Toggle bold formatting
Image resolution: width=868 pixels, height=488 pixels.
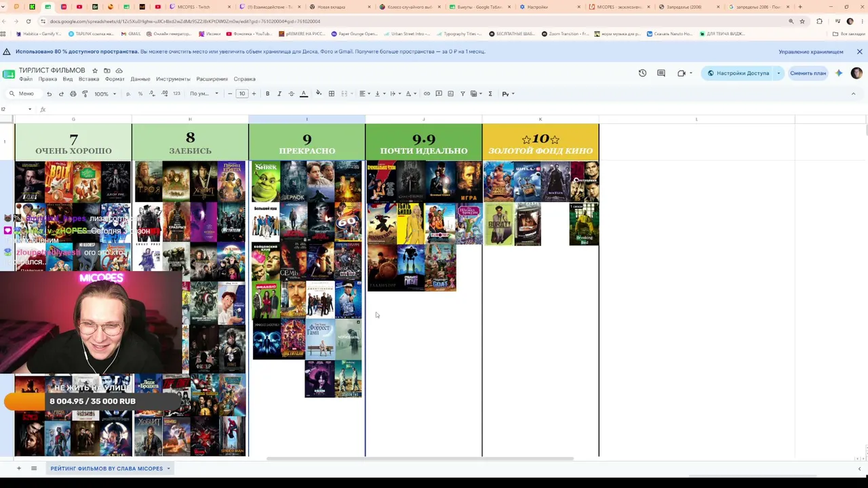point(267,94)
